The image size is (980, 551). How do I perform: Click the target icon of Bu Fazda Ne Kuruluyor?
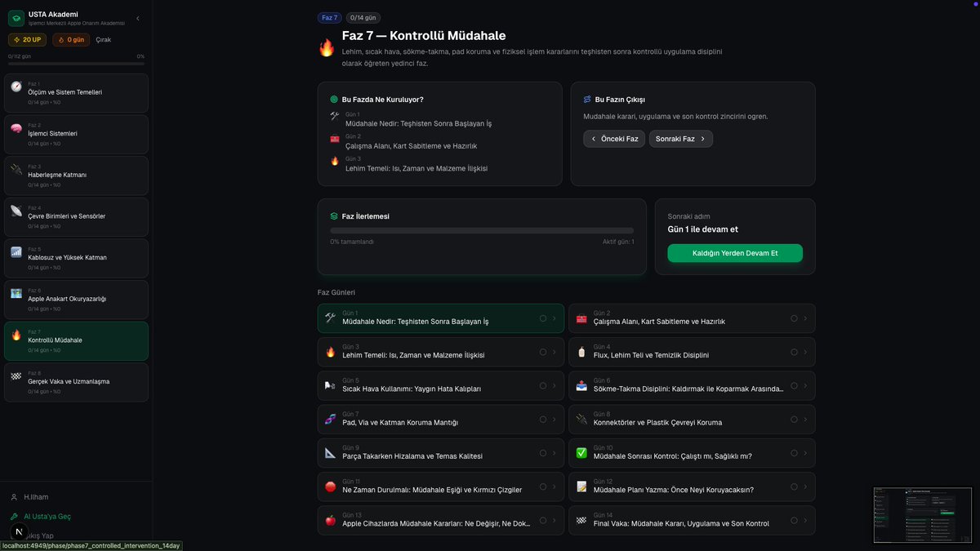[x=334, y=100]
